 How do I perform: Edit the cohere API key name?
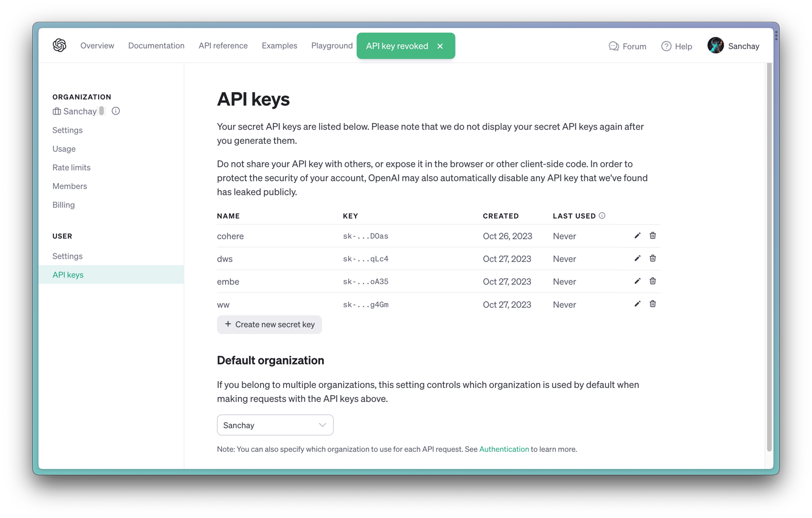point(637,235)
